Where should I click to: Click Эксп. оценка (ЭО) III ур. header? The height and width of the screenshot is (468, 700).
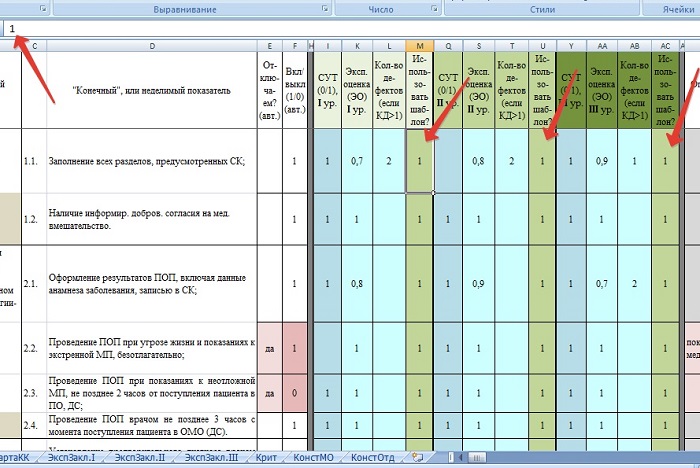coord(602,91)
